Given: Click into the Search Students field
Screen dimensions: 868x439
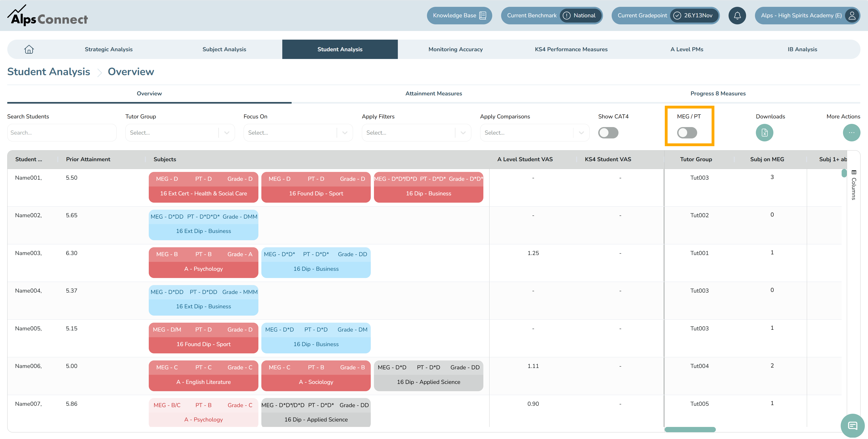Looking at the screenshot, I should (62, 133).
